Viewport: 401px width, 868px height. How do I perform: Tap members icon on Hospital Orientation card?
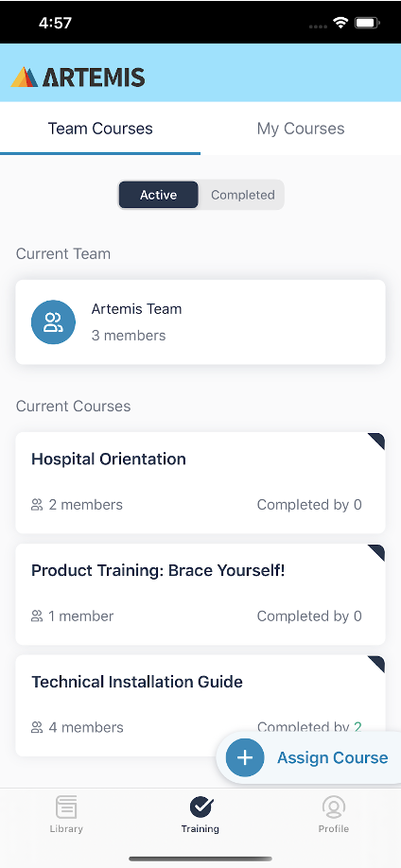pyautogui.click(x=37, y=505)
